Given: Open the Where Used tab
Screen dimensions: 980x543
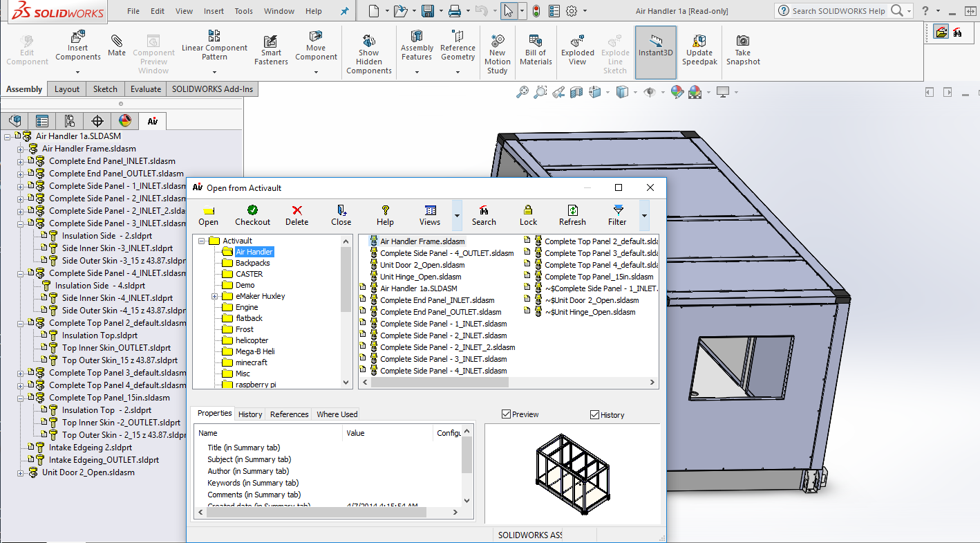Looking at the screenshot, I should point(337,414).
